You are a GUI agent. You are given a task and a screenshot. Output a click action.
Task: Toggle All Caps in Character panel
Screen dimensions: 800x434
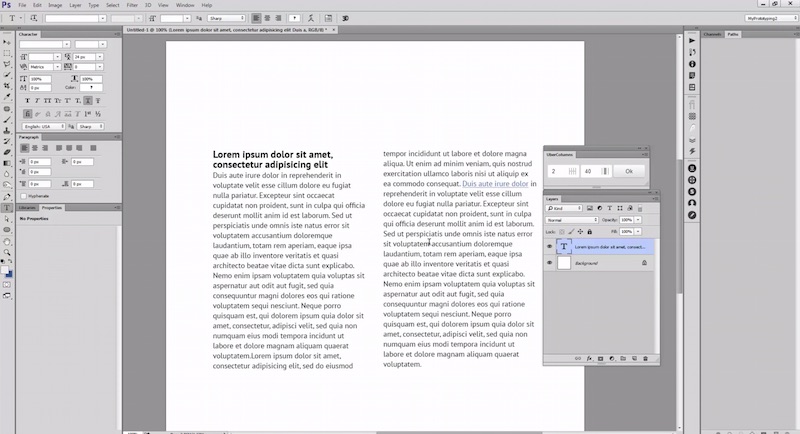47,101
